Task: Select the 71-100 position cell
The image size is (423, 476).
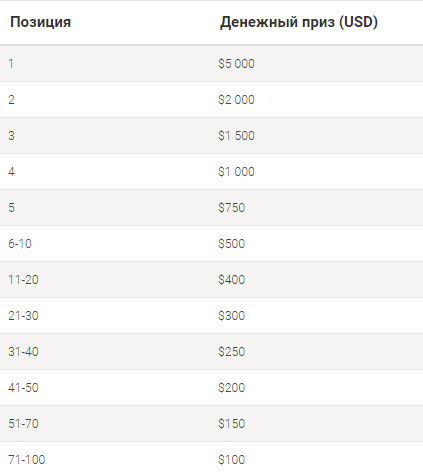Action: click(x=27, y=460)
